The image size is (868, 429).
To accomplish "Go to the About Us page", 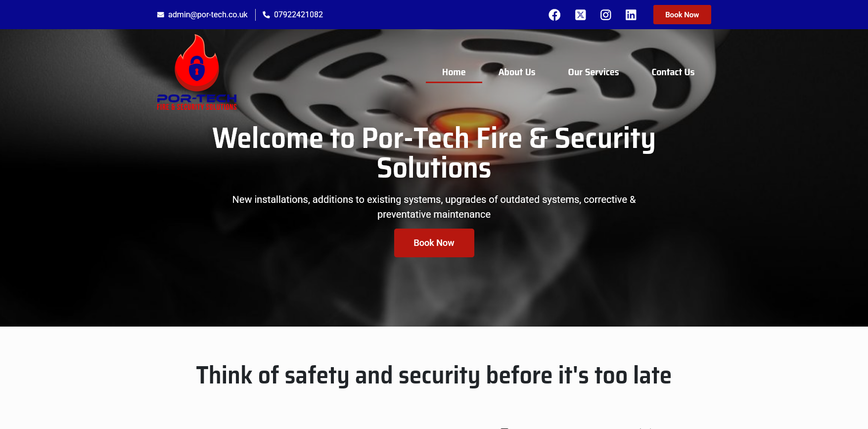I will click(x=516, y=72).
